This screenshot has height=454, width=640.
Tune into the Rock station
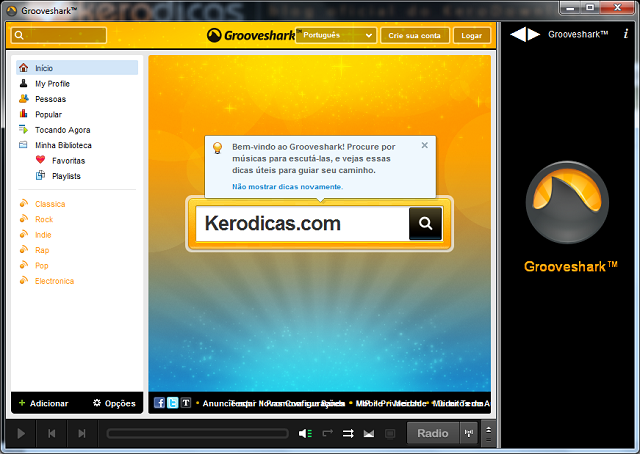[44, 219]
